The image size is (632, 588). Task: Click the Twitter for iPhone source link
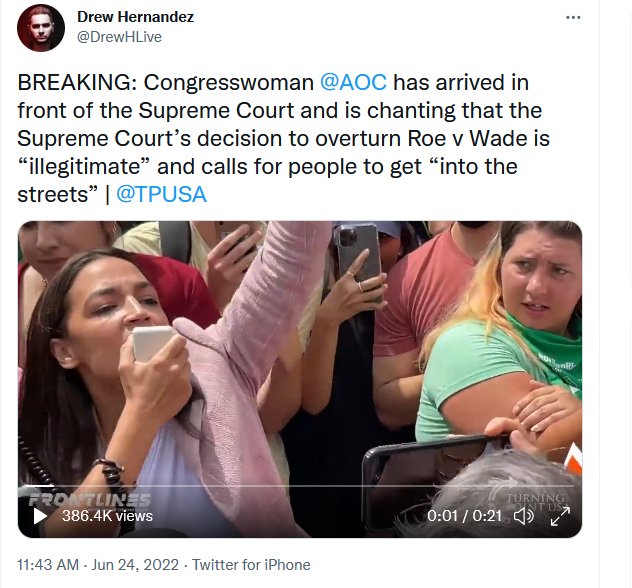point(251,565)
